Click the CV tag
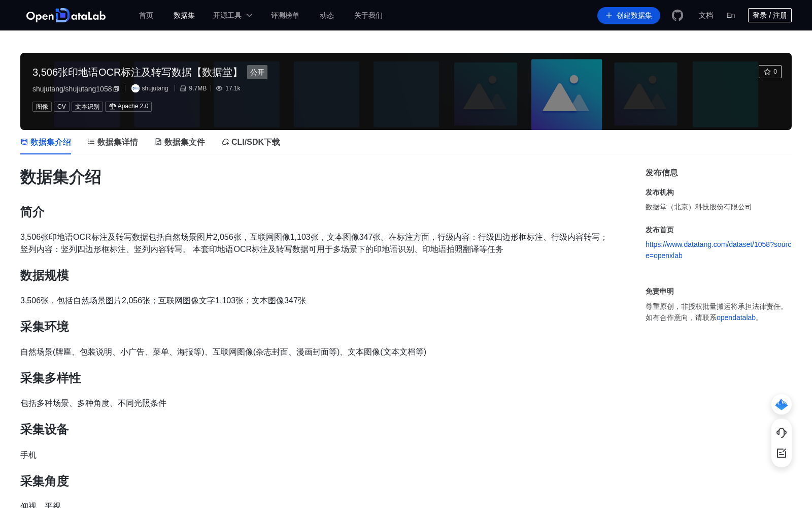The width and height of the screenshot is (812, 508). pyautogui.click(x=61, y=107)
